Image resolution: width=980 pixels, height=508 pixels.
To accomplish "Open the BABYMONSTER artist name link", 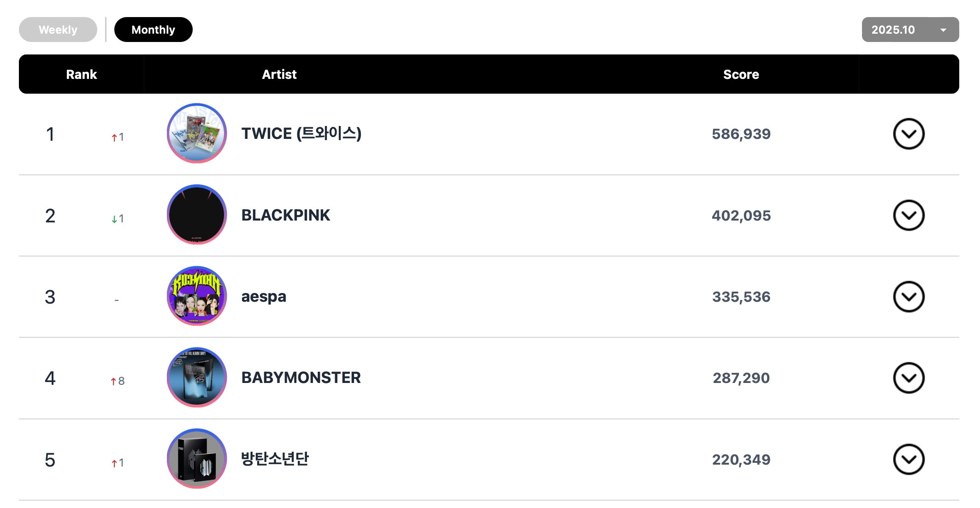I will [301, 378].
